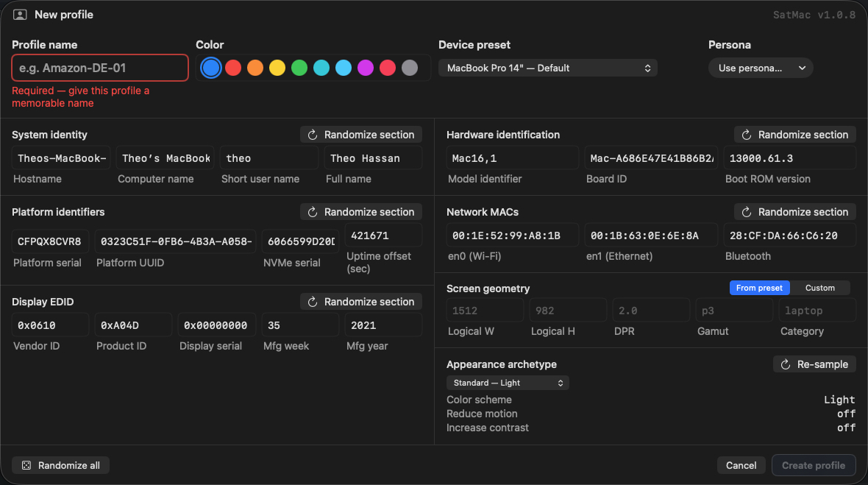This screenshot has width=868, height=485.
Task: Click the Boot ROM version field
Action: (x=790, y=158)
